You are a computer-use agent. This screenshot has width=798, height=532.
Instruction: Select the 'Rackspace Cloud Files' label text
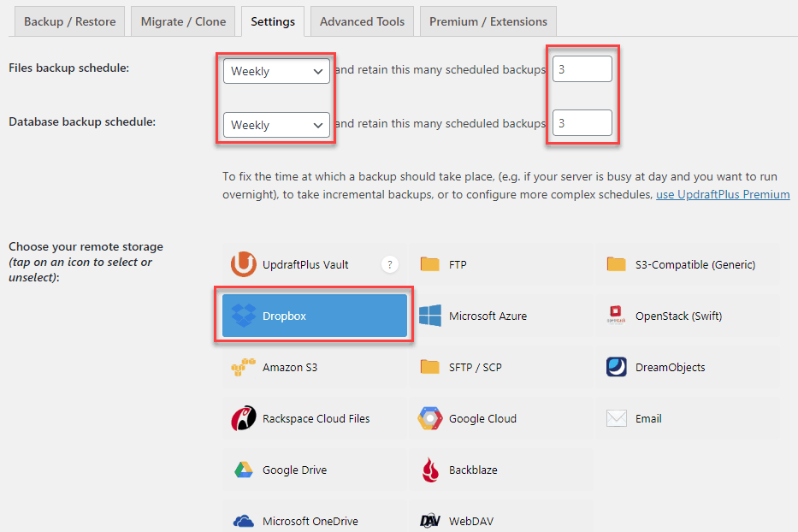pyautogui.click(x=316, y=418)
